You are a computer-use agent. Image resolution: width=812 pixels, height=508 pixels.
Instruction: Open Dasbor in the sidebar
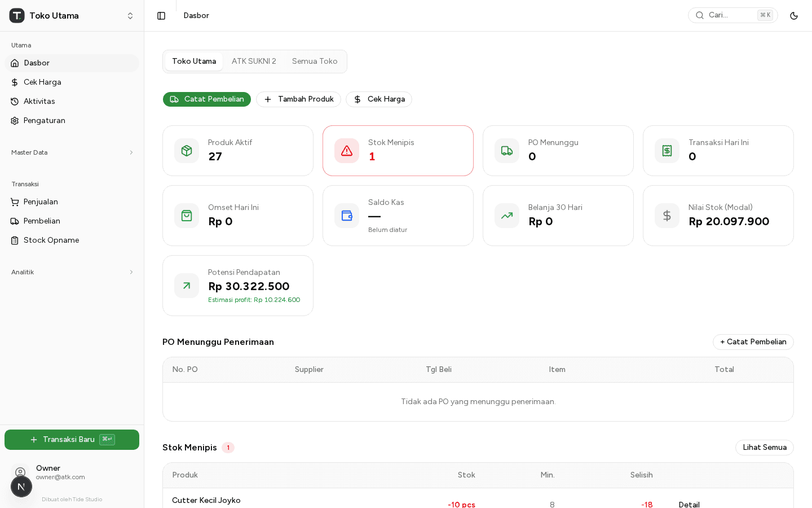click(x=72, y=63)
